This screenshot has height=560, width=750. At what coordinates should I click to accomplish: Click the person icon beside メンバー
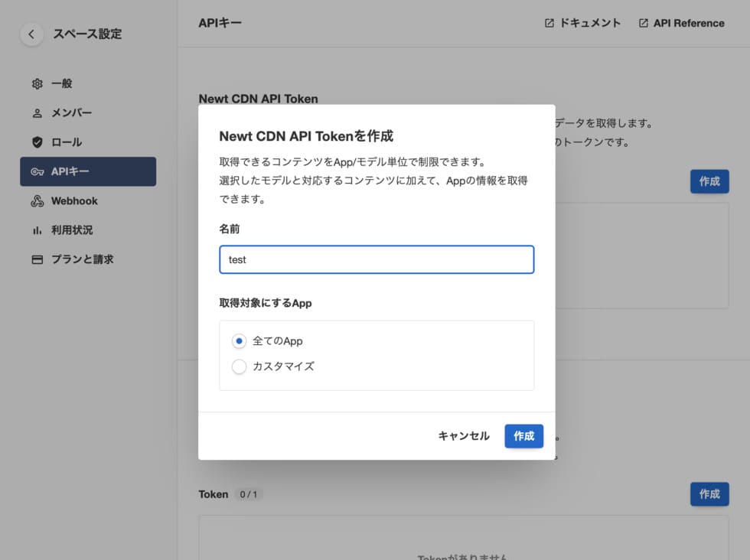(37, 113)
